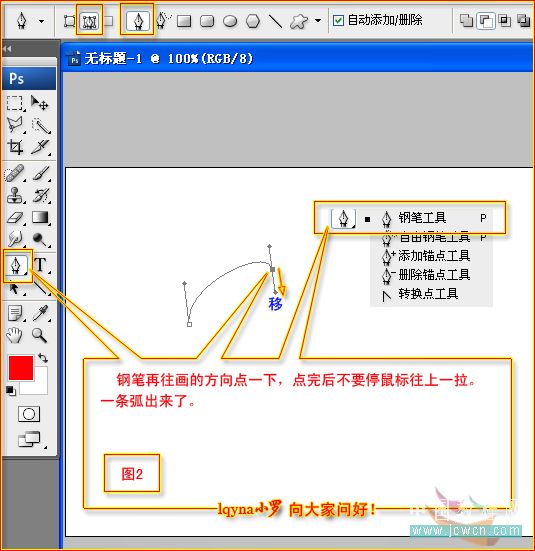Choose the Polygon shape tool

pos(253,21)
